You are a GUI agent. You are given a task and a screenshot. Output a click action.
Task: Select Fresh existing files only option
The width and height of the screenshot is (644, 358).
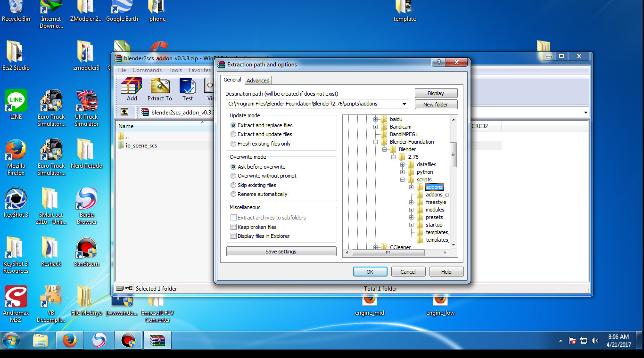[261, 144]
